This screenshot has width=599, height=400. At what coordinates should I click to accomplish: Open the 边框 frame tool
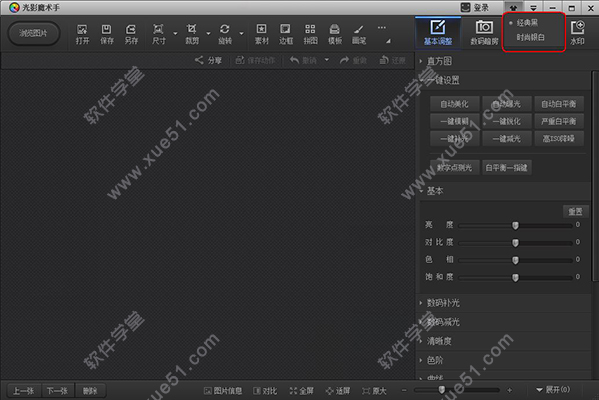point(285,34)
